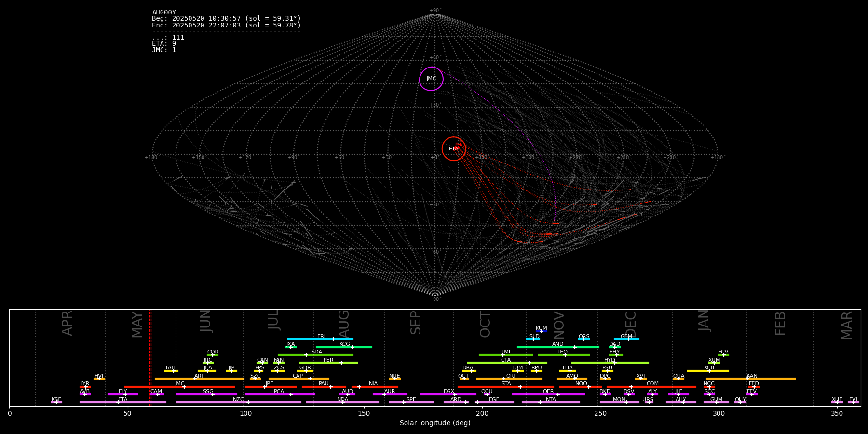Select the CAP shower label
This screenshot has height=434, width=868.
click(298, 376)
